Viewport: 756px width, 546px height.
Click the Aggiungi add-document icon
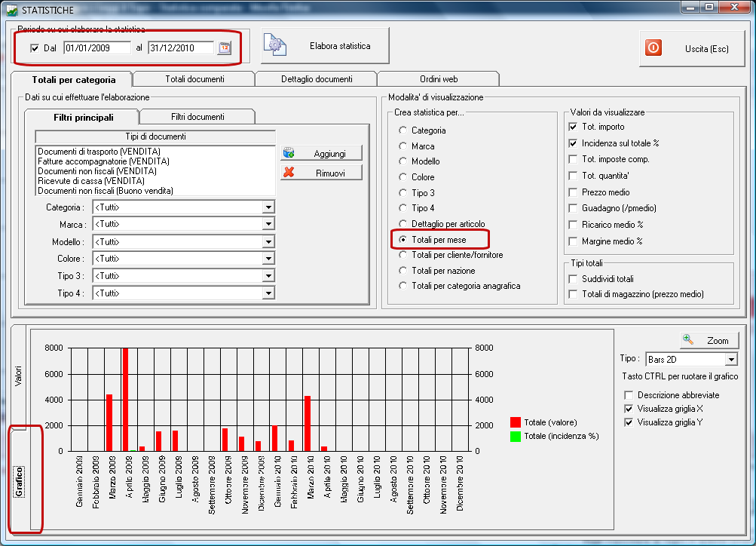(289, 153)
